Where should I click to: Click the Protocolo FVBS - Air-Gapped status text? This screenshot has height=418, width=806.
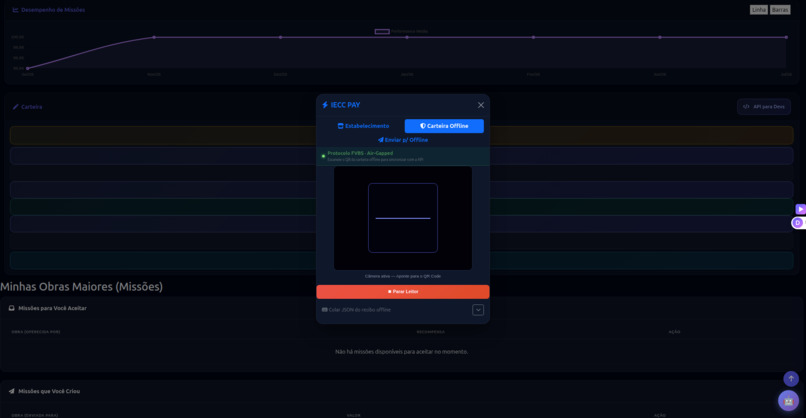point(360,153)
